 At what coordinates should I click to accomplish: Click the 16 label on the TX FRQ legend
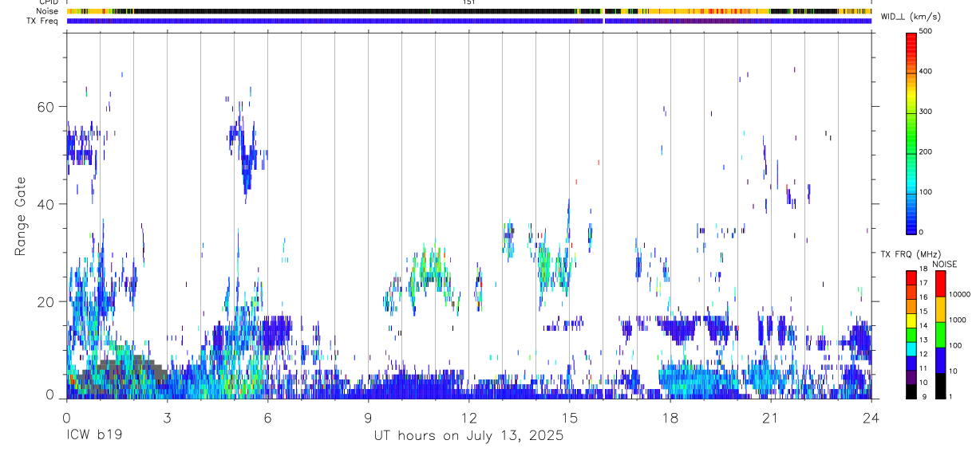tap(923, 297)
